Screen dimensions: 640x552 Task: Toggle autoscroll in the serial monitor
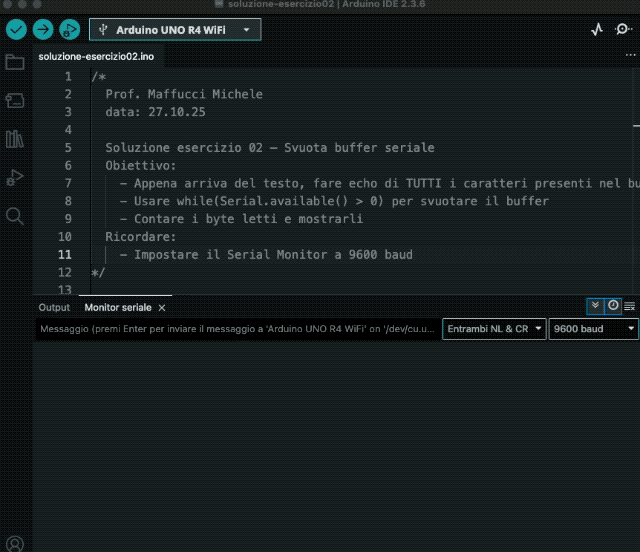pos(596,306)
